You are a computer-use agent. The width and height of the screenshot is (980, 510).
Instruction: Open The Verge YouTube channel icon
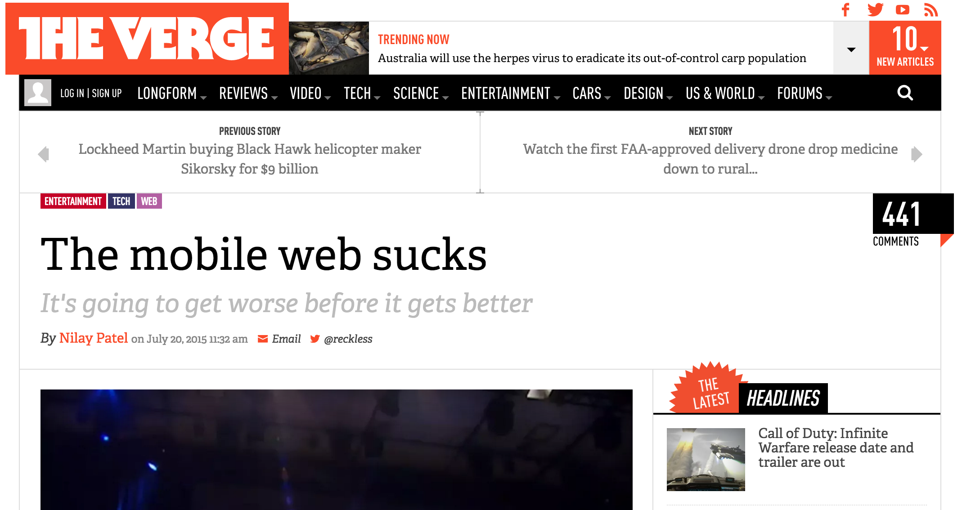click(x=903, y=9)
